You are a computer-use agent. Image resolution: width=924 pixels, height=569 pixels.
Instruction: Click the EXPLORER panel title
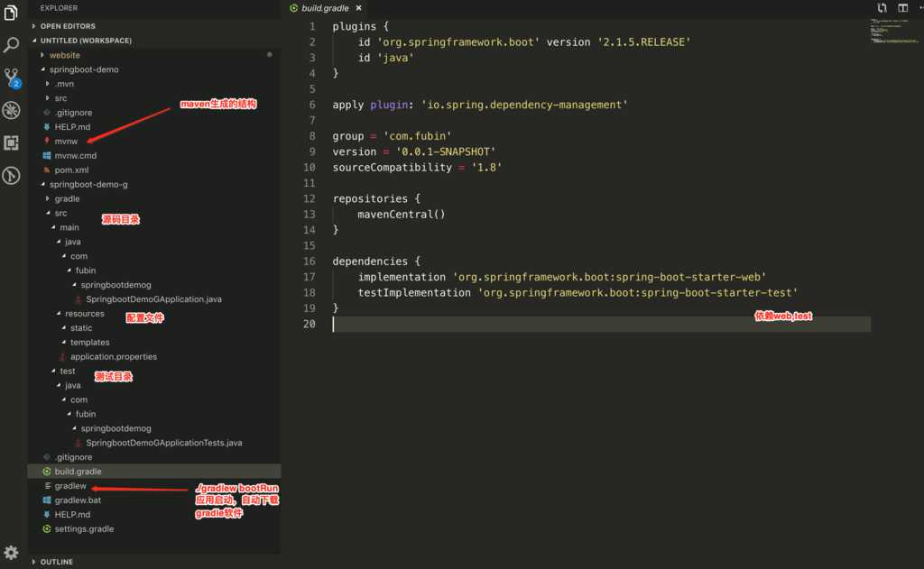pyautogui.click(x=59, y=8)
